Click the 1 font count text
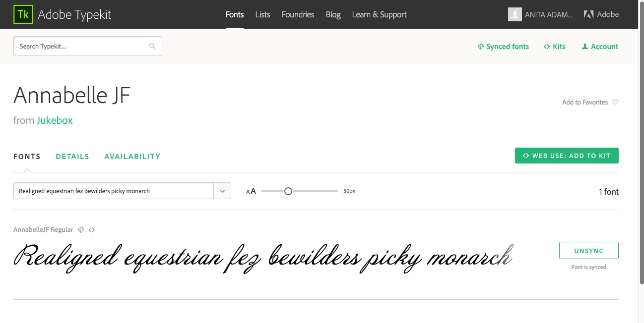This screenshot has height=323, width=644. tap(609, 192)
